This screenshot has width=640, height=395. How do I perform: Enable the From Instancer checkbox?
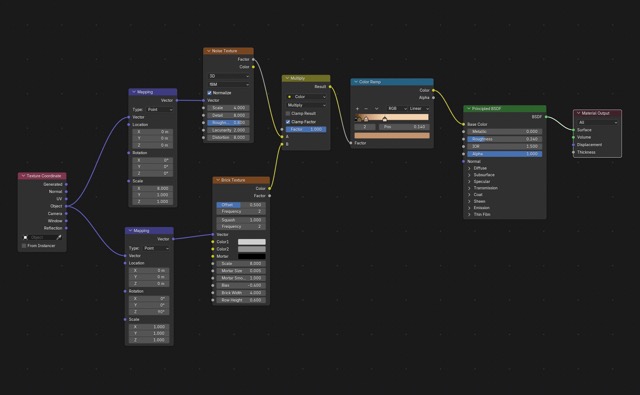[24, 246]
